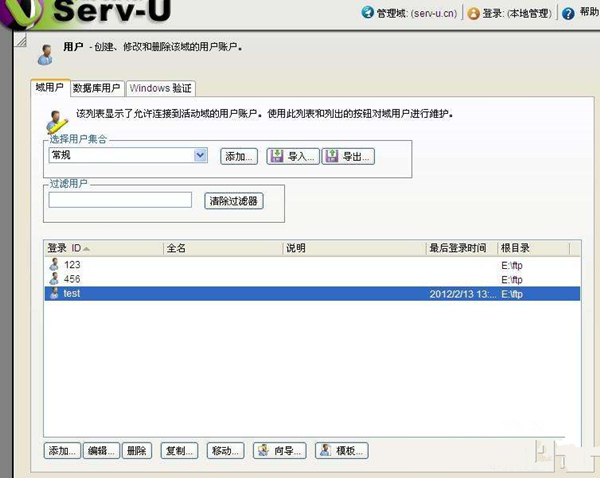
Task: Select user row 456
Action: click(x=312, y=279)
